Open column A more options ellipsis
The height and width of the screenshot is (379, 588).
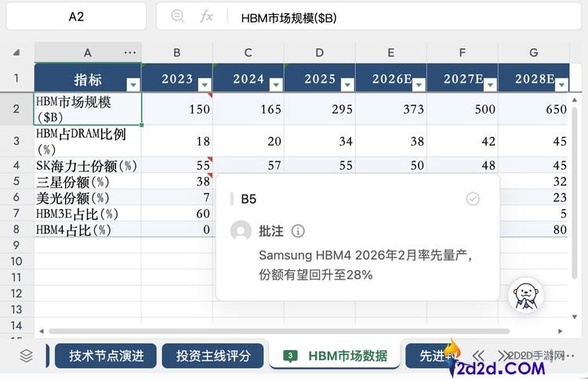(129, 52)
